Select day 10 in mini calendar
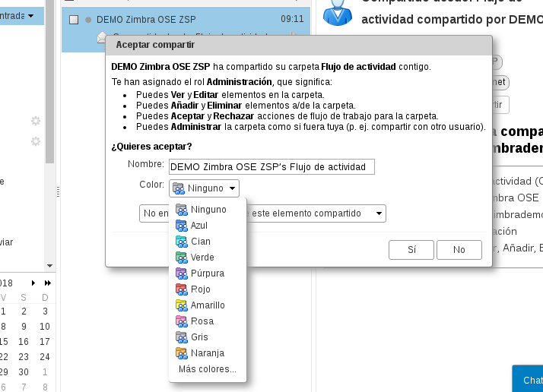Image resolution: width=543 pixels, height=392 pixels. click(x=45, y=327)
